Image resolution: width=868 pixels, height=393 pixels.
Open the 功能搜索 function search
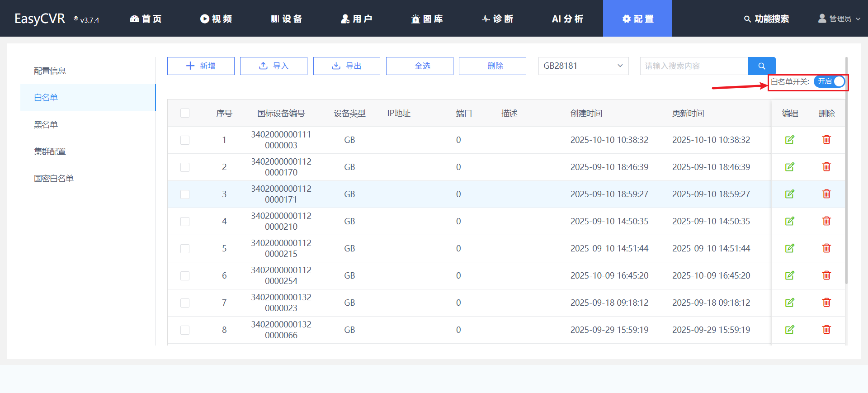tap(767, 19)
